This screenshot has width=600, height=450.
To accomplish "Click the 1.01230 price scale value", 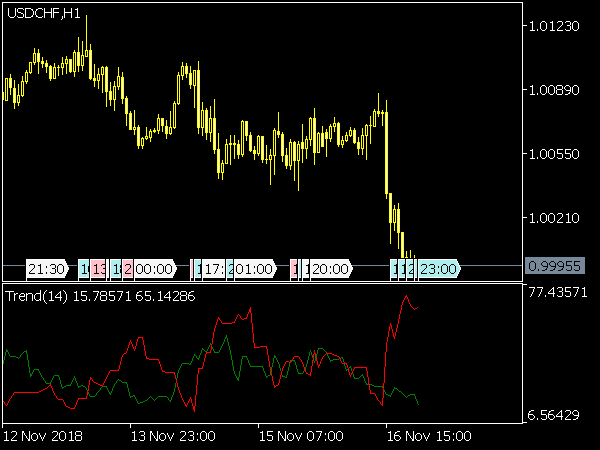I will pyautogui.click(x=554, y=26).
